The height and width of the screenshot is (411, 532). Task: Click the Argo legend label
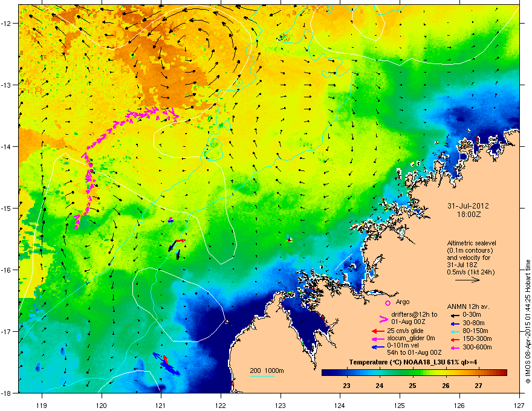(403, 302)
